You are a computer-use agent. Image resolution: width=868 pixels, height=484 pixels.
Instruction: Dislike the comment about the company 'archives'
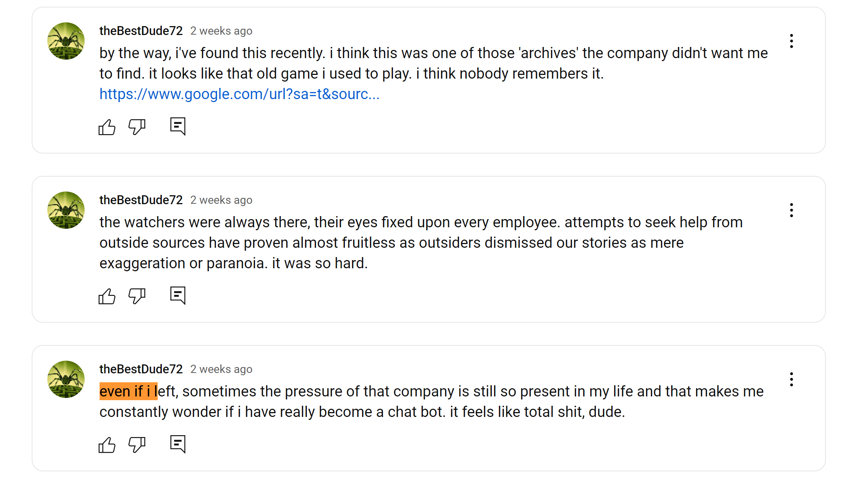click(x=137, y=127)
